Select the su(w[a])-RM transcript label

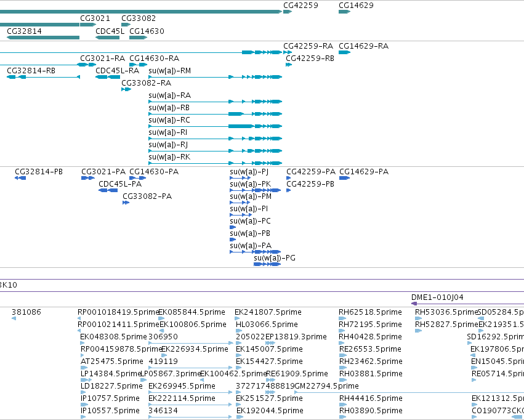click(x=170, y=71)
